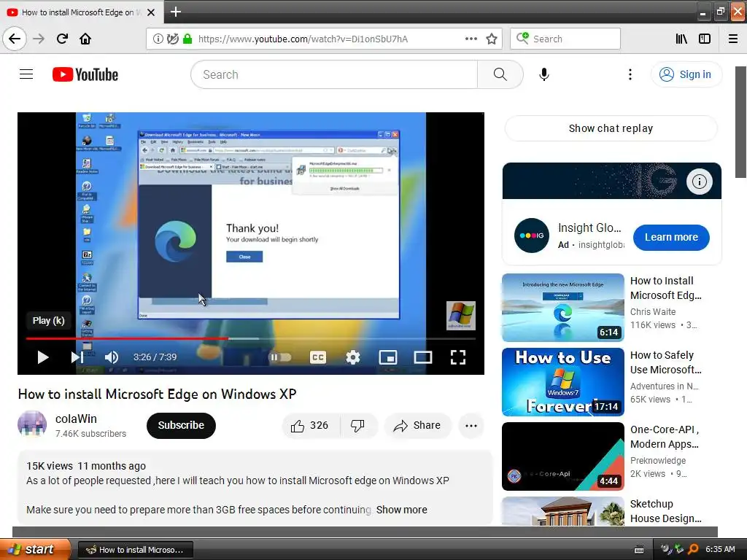Share this video
747x560 pixels.
(x=417, y=425)
